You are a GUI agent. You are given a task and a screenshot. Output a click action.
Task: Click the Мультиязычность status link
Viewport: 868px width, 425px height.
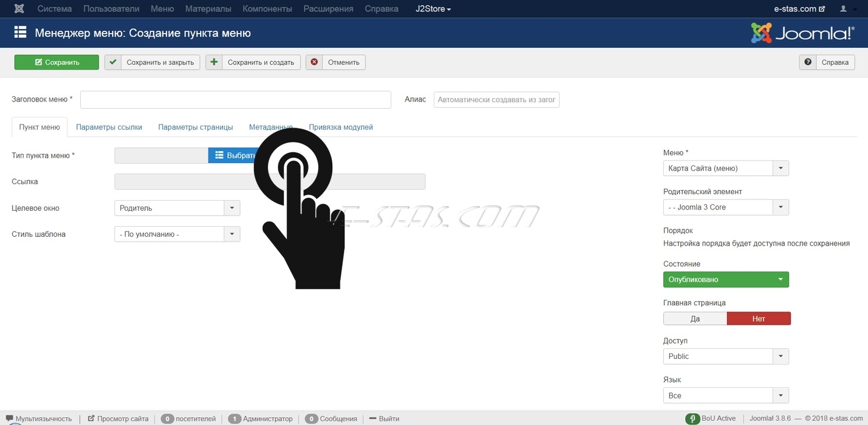pos(39,419)
